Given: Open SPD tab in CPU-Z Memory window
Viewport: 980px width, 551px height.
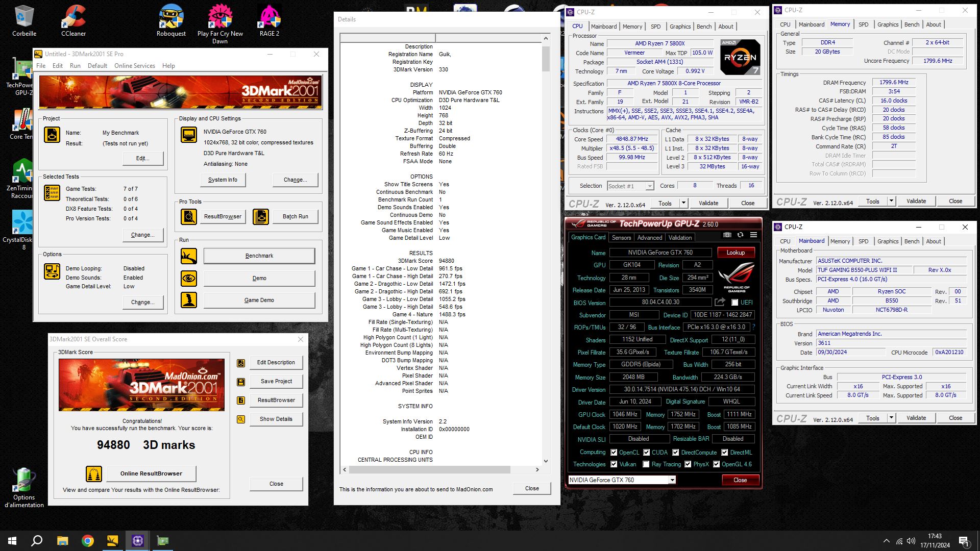Looking at the screenshot, I should 863,24.
